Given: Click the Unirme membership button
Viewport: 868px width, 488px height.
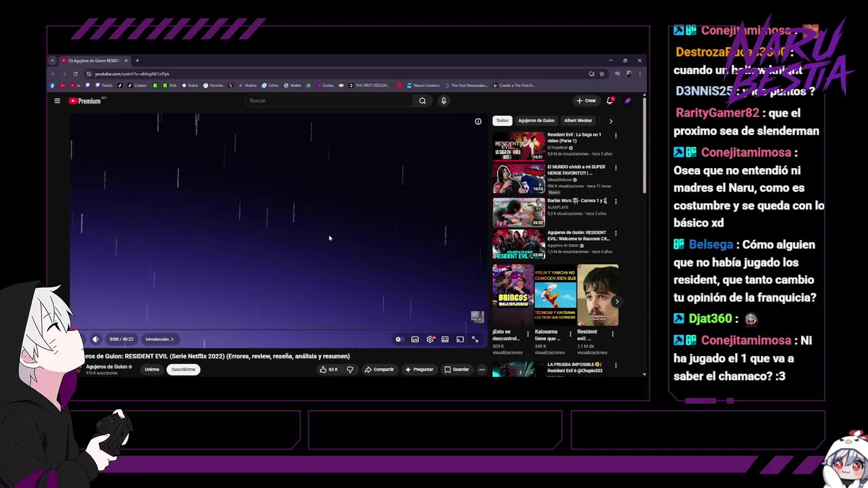Looking at the screenshot, I should click(152, 369).
